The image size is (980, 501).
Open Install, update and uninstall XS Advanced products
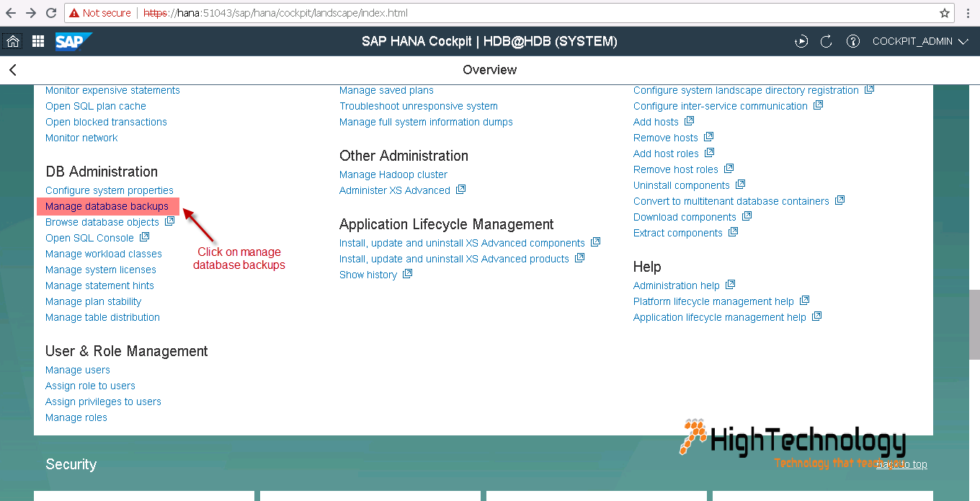point(454,259)
